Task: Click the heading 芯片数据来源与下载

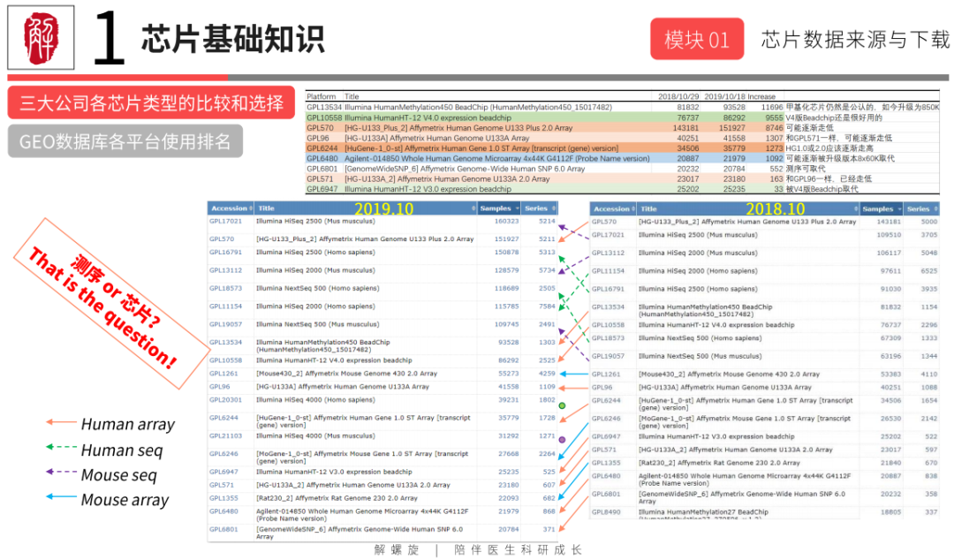Action: tap(855, 40)
